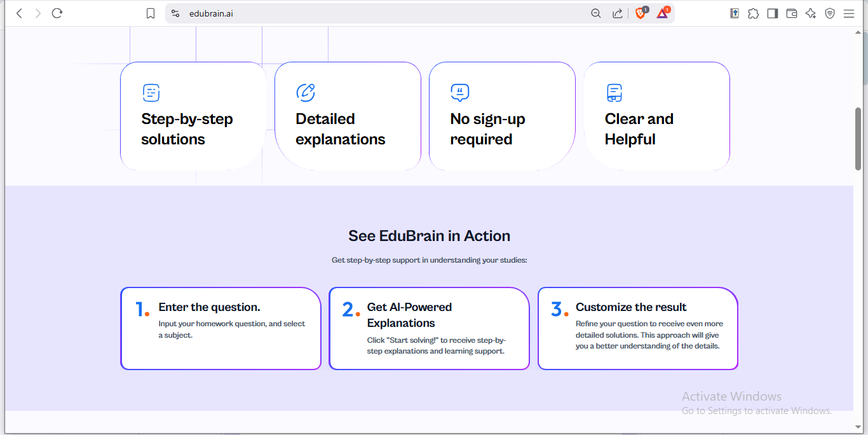Select the Customize the result step card
868x435 pixels.
(637, 328)
